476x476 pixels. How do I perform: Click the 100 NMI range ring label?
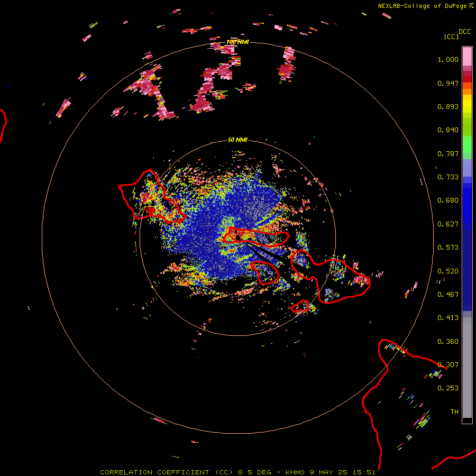(x=237, y=42)
